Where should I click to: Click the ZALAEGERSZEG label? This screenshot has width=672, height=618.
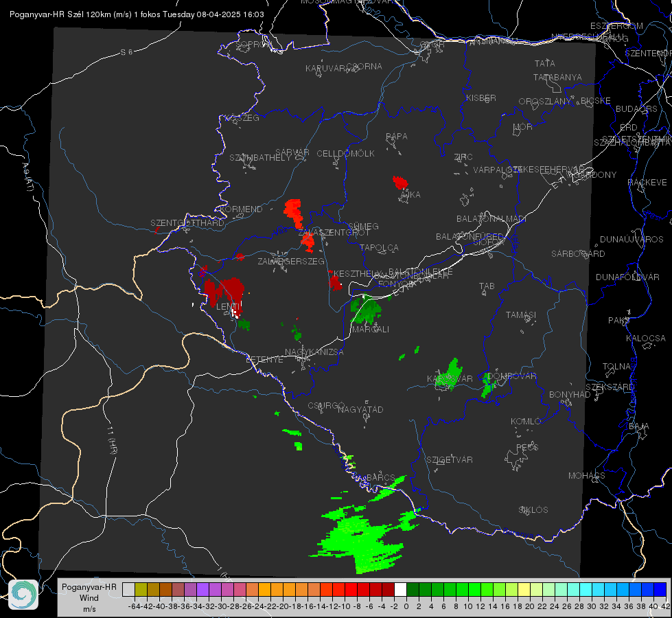coord(291,262)
